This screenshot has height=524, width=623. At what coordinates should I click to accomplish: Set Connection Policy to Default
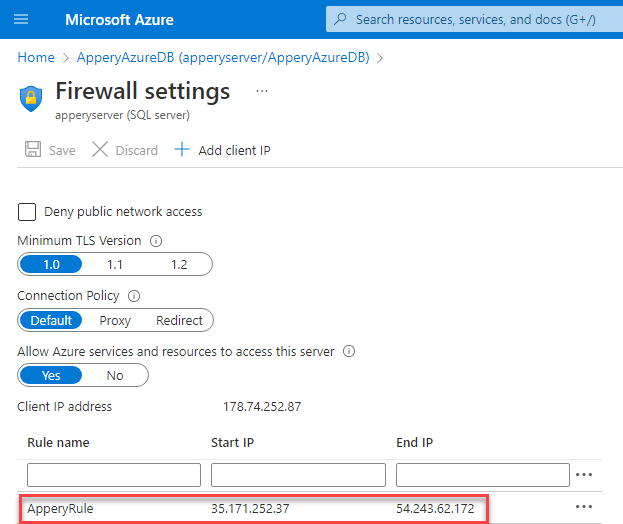click(51, 320)
